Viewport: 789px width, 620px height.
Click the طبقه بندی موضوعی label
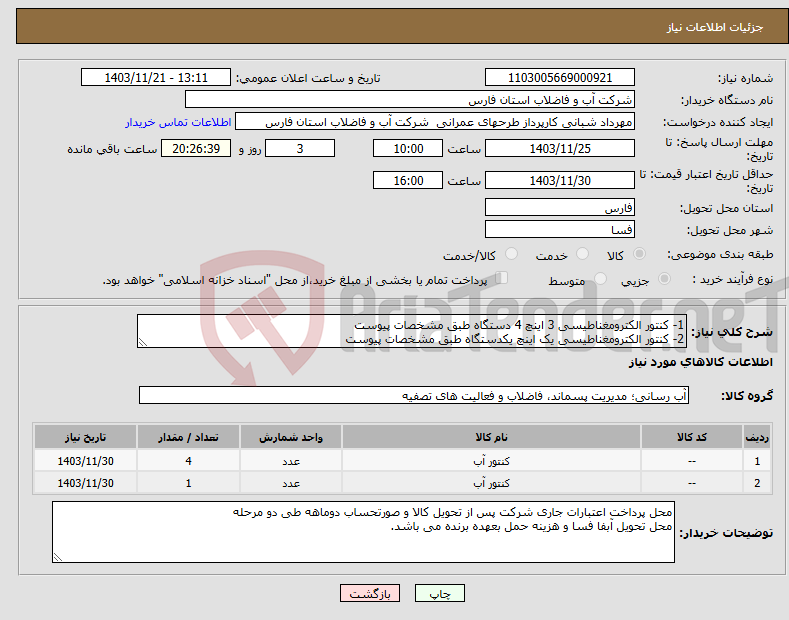tap(720, 254)
